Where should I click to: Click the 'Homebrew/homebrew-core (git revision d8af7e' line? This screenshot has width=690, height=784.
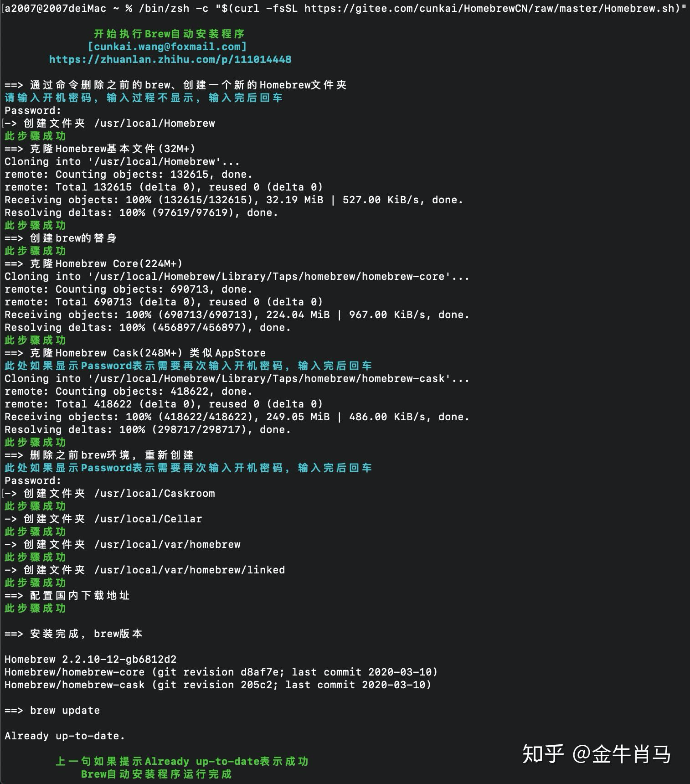[x=221, y=672]
